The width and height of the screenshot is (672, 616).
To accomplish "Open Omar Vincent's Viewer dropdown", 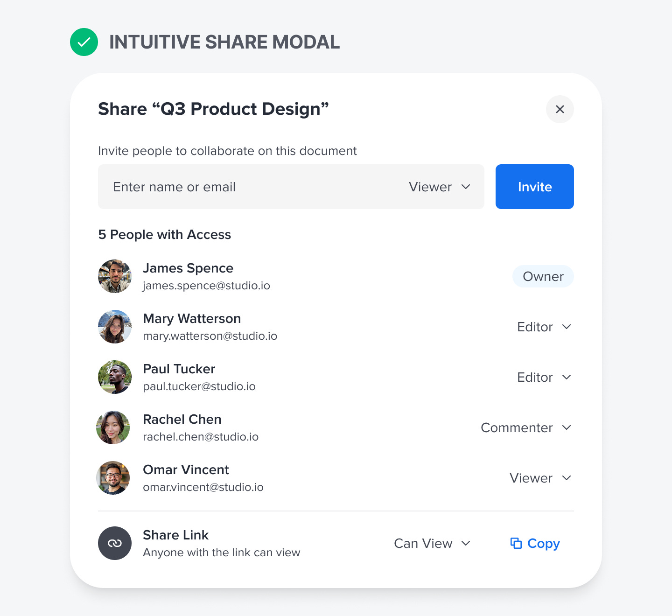I will (x=540, y=478).
